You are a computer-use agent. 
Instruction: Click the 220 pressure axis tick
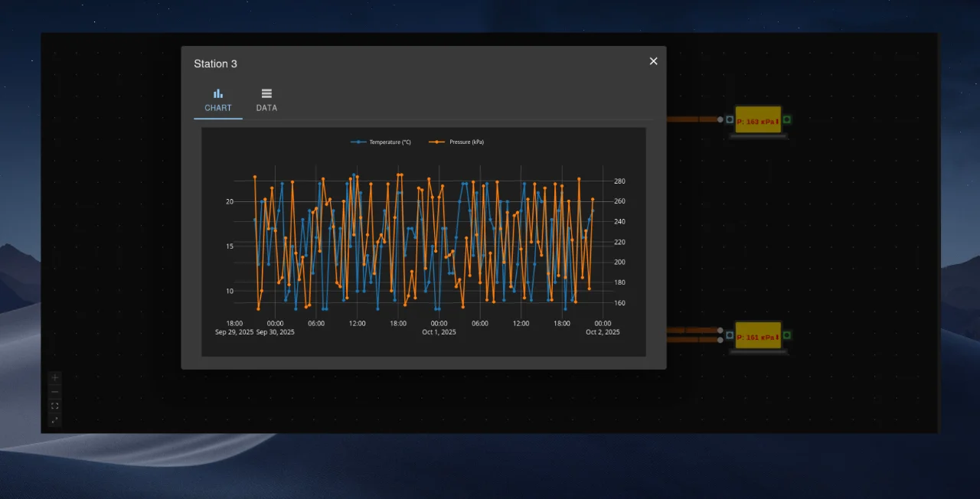click(x=619, y=242)
